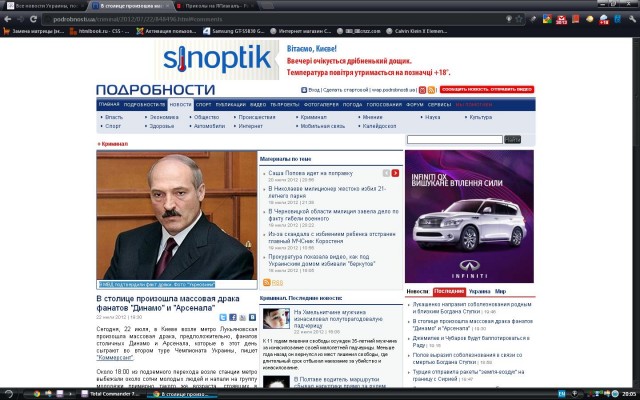Open ФОРУМ in the main navigation
Viewport: 640px width, 400px height.
415,104
